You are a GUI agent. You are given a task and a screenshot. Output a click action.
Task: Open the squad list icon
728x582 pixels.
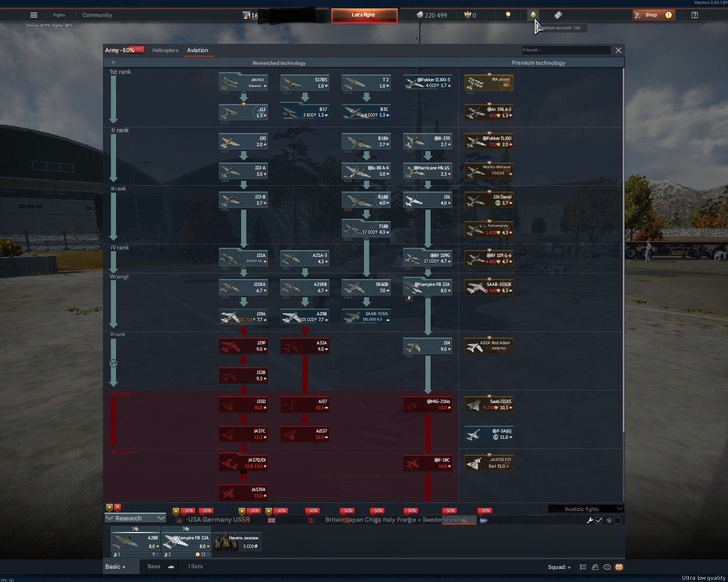583,567
